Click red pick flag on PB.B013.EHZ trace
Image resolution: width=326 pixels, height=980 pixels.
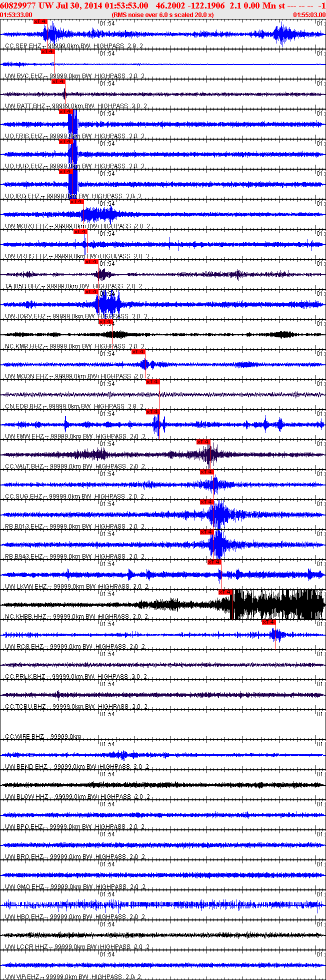click(x=207, y=502)
